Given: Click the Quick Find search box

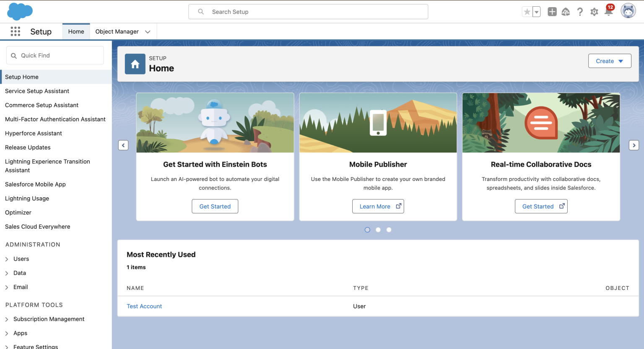Looking at the screenshot, I should pos(55,55).
